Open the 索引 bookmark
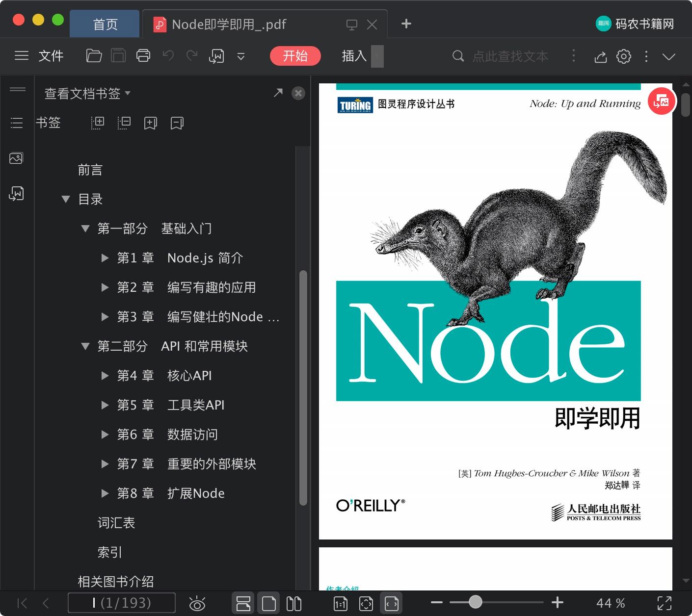Viewport: 692px width, 616px height. (110, 552)
